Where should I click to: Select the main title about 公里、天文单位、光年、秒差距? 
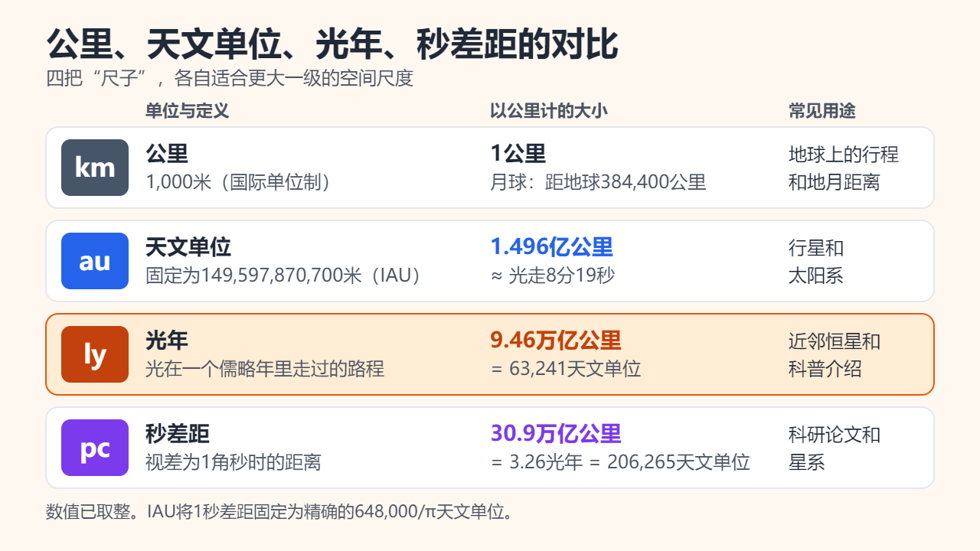[x=332, y=45]
